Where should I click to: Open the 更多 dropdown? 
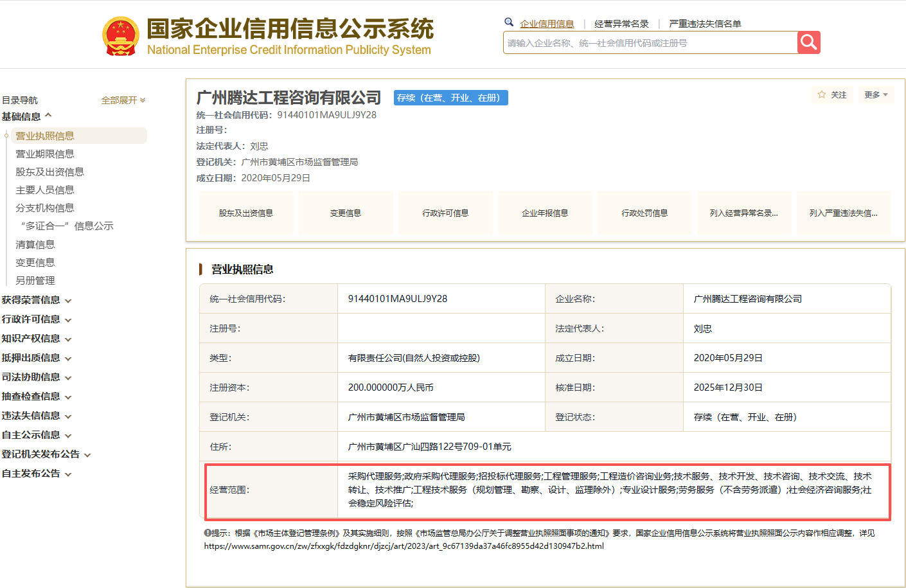[x=876, y=94]
